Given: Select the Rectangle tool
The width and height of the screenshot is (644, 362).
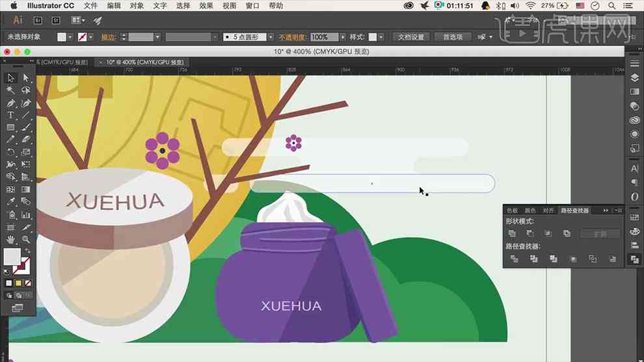Looking at the screenshot, I should pyautogui.click(x=10, y=127).
